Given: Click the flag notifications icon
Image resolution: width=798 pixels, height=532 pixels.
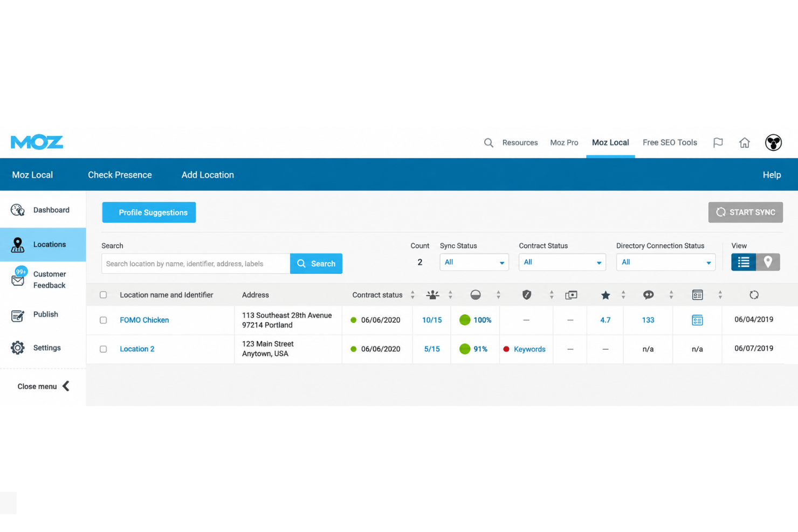Looking at the screenshot, I should [718, 143].
